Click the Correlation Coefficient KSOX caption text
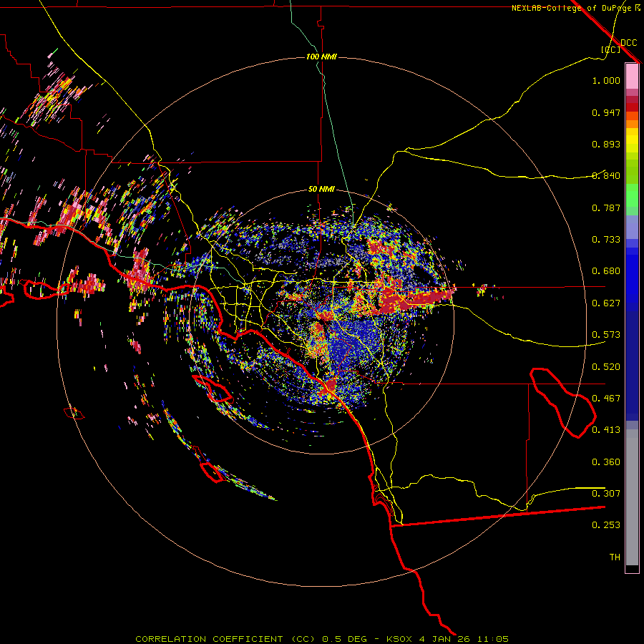The width and height of the screenshot is (644, 644). pos(322,639)
